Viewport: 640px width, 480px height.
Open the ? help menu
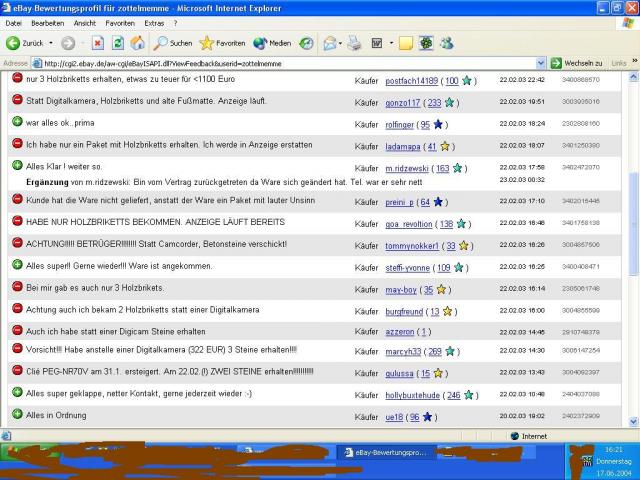(x=175, y=23)
